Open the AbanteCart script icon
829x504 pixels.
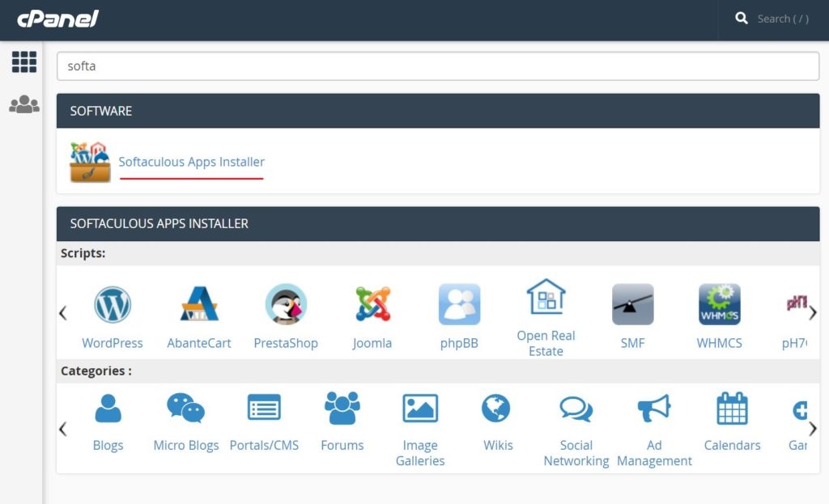click(x=199, y=303)
